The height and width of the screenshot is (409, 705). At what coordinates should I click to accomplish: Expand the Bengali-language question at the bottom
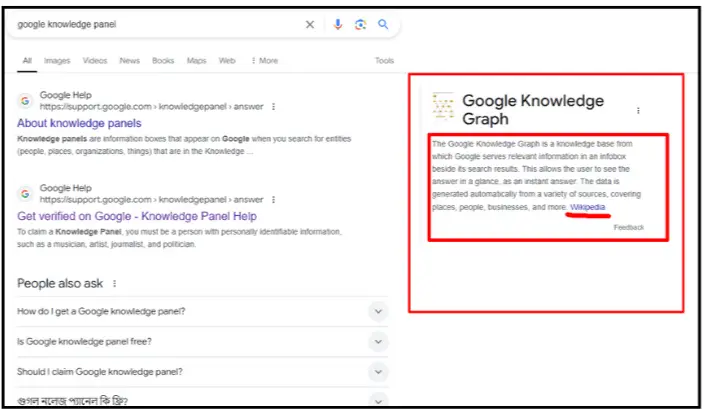coord(202,400)
